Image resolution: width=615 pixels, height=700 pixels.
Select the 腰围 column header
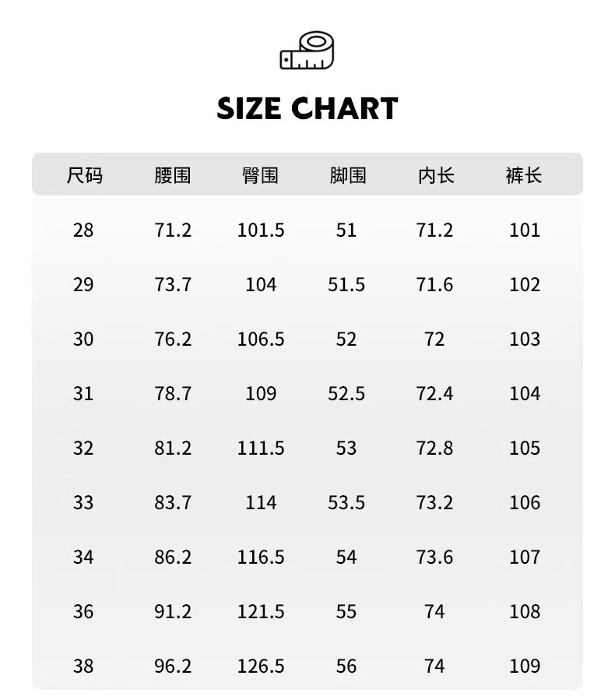click(172, 176)
